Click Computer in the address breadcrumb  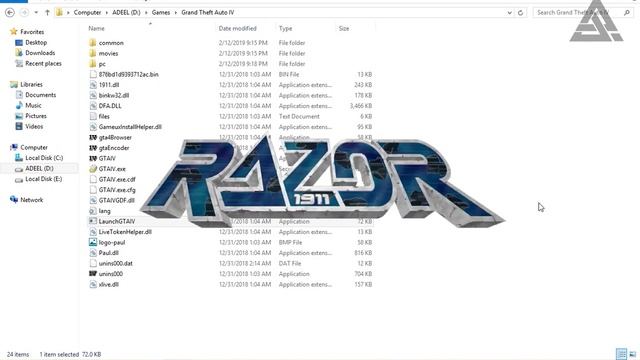click(x=87, y=13)
